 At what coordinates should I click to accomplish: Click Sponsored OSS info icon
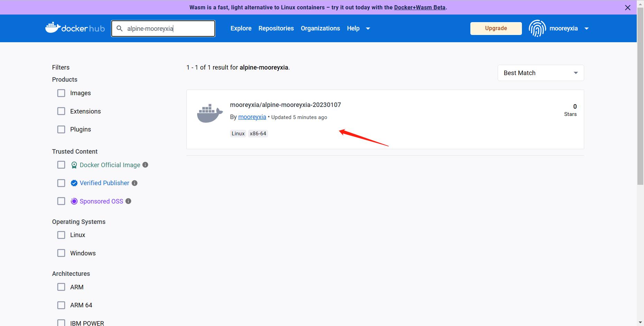(x=128, y=201)
